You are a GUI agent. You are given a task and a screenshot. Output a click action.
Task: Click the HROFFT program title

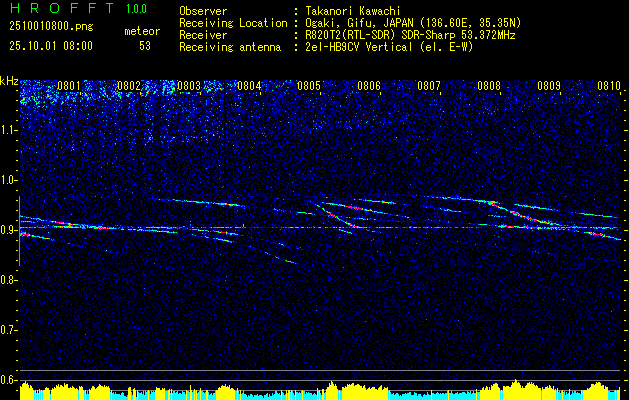(x=62, y=8)
